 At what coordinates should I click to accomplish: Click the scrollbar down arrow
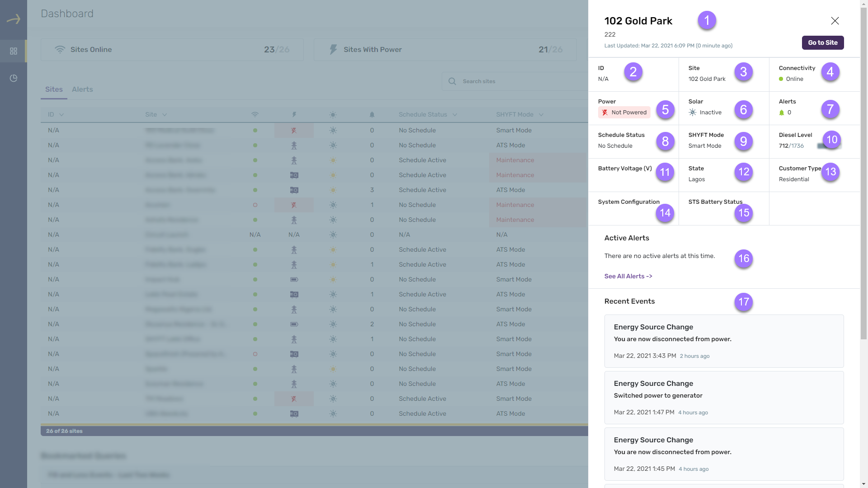[x=864, y=484]
